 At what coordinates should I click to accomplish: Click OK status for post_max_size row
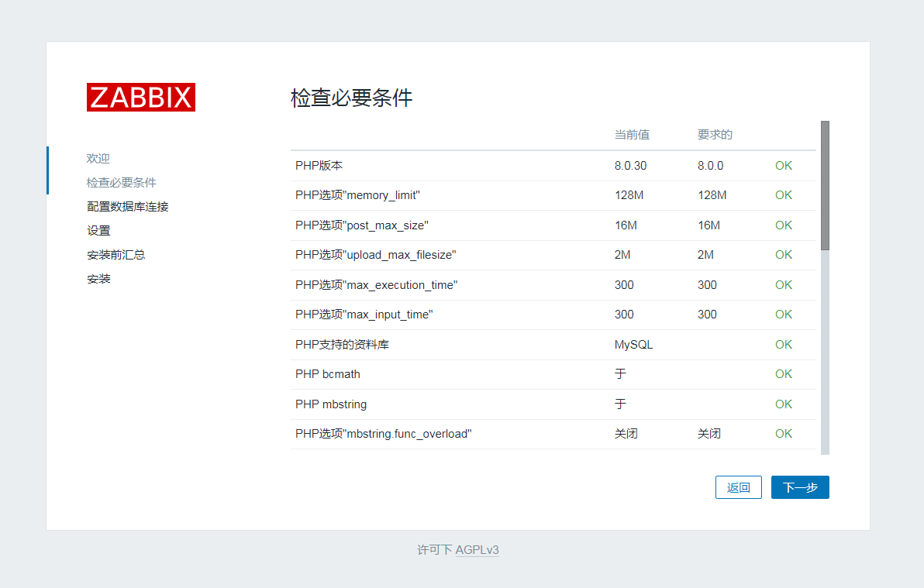point(784,225)
